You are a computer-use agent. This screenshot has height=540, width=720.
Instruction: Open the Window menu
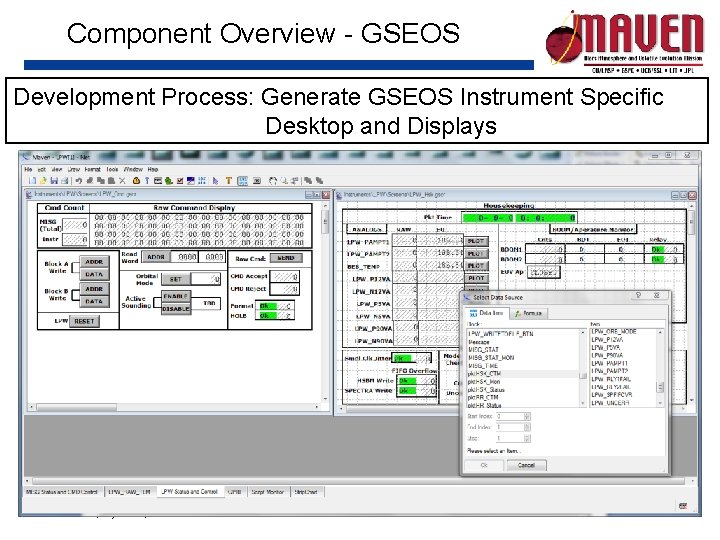(133, 169)
